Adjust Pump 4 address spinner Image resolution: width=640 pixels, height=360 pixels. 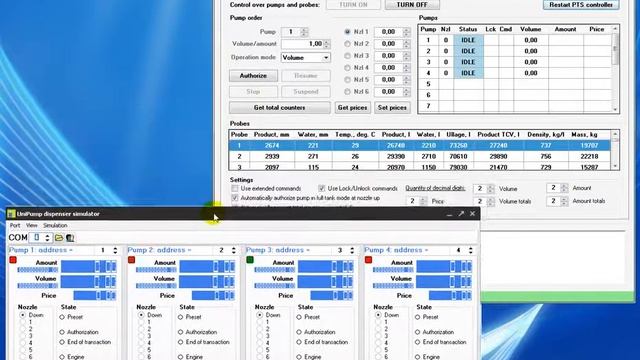pos(470,250)
